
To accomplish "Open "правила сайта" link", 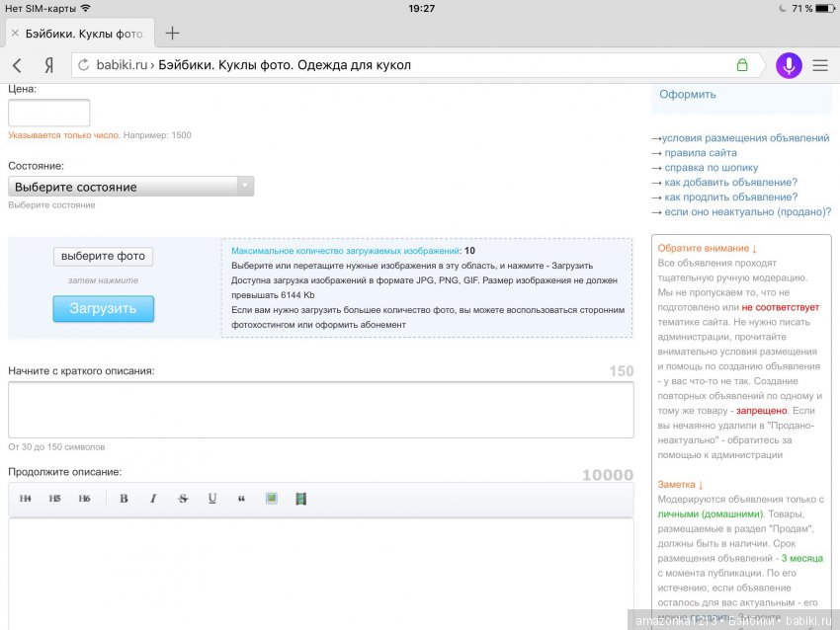I will click(x=699, y=153).
